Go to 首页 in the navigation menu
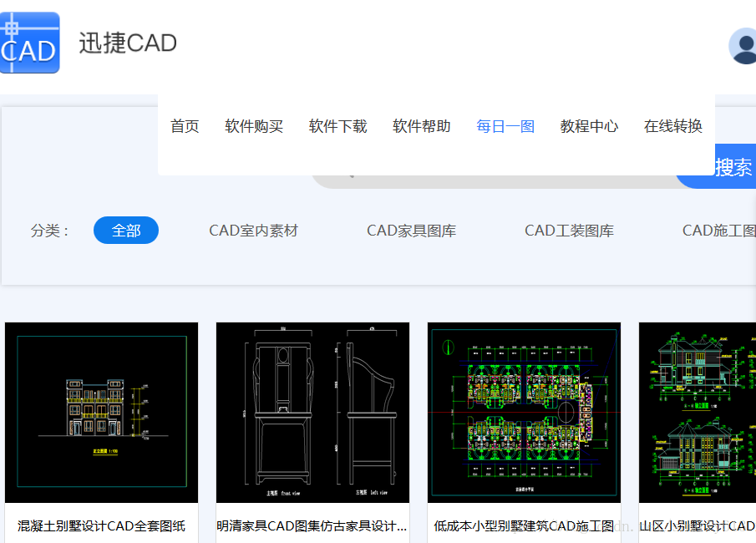The height and width of the screenshot is (543, 756). (x=185, y=126)
